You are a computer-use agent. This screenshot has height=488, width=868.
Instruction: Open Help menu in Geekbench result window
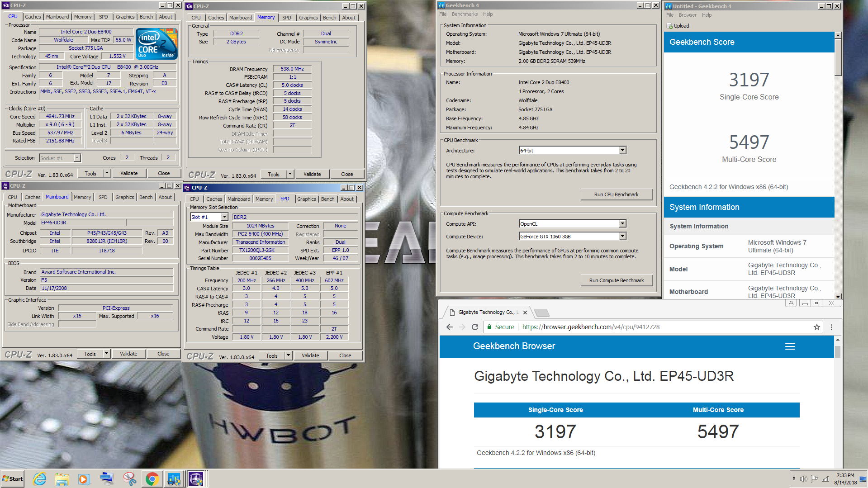point(707,15)
